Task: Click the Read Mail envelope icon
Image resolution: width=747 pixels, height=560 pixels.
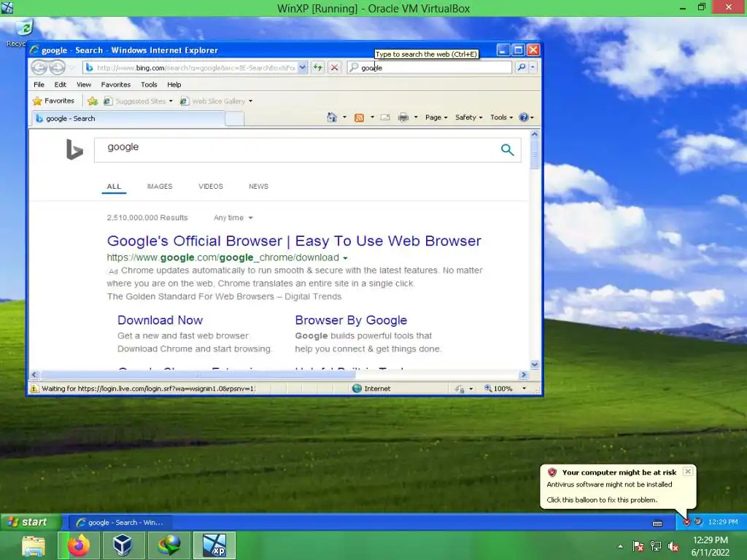Action: point(385,117)
